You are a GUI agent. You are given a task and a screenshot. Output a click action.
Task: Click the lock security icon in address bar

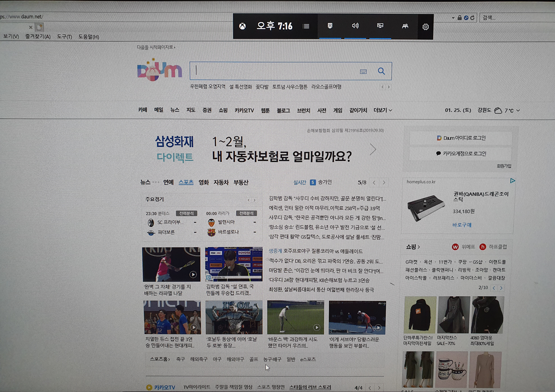click(459, 18)
